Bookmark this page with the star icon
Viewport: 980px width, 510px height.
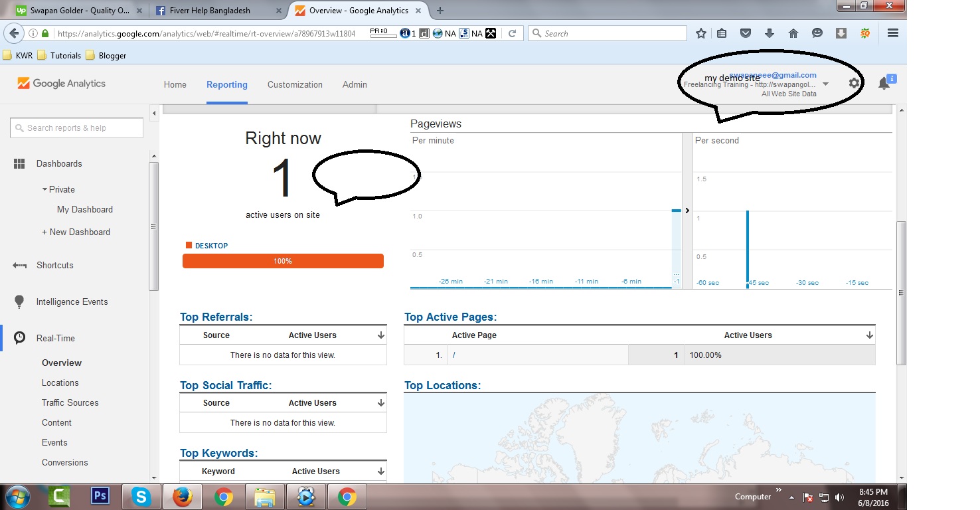tap(701, 33)
